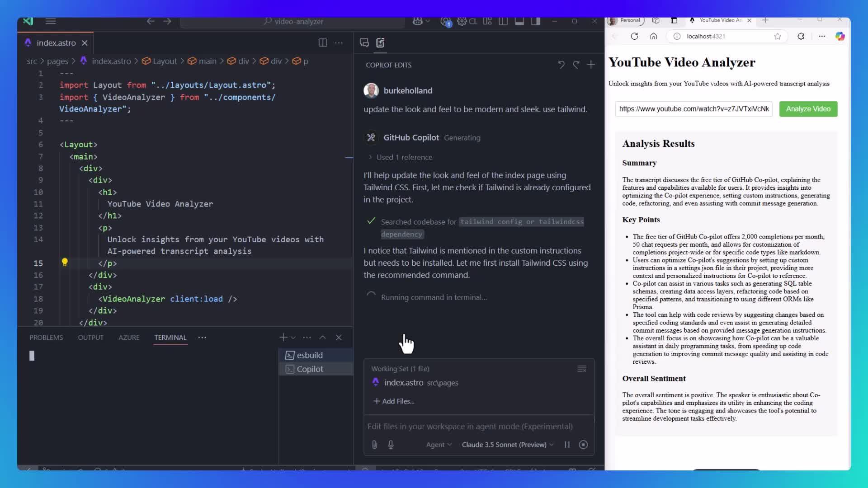The height and width of the screenshot is (488, 868).
Task: Click the Working Set list menu icon
Action: point(582,369)
